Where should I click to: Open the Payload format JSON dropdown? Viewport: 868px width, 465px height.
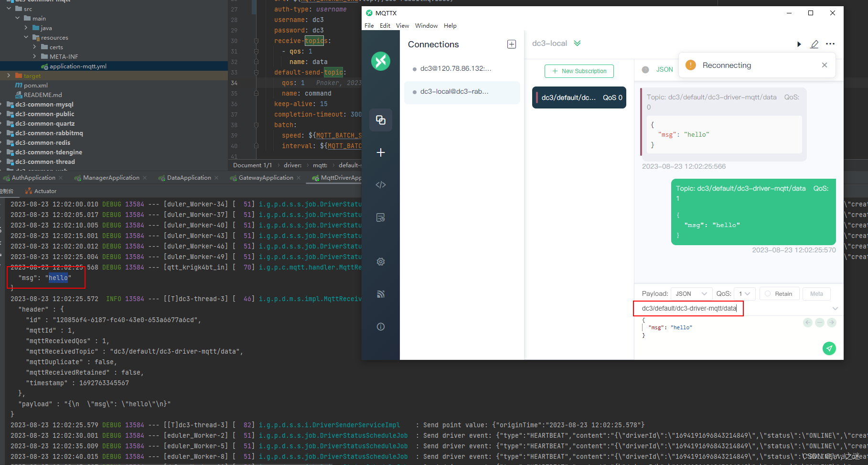(691, 294)
